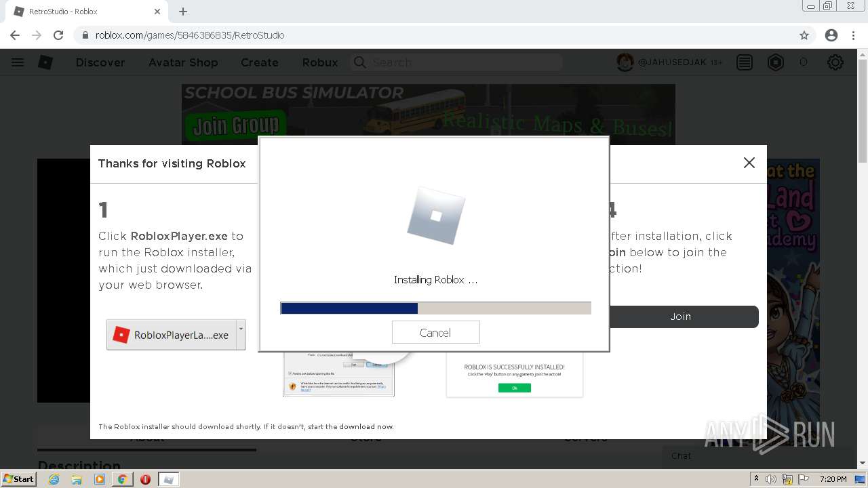Screen dimensions: 868x488
Task: Go back in the browser
Action: pos(15,35)
